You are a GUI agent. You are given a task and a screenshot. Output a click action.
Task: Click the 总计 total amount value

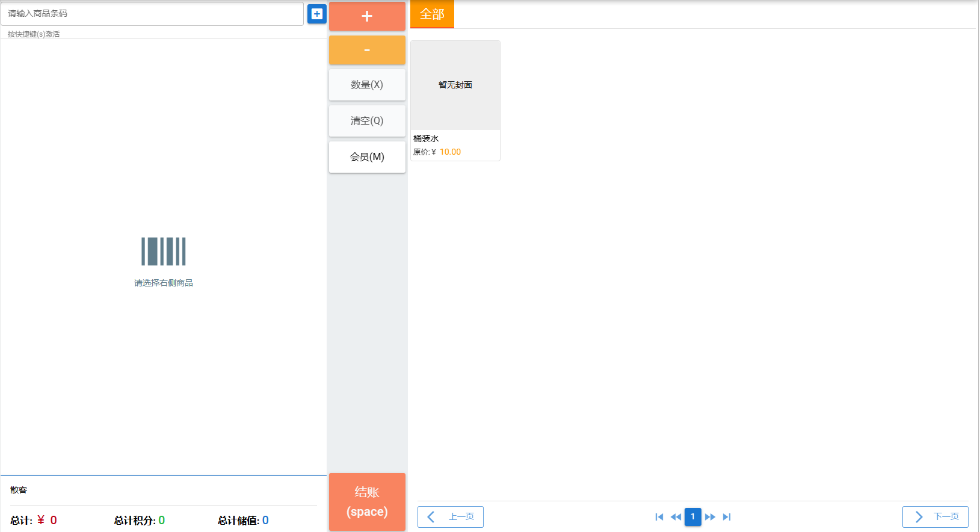click(47, 520)
